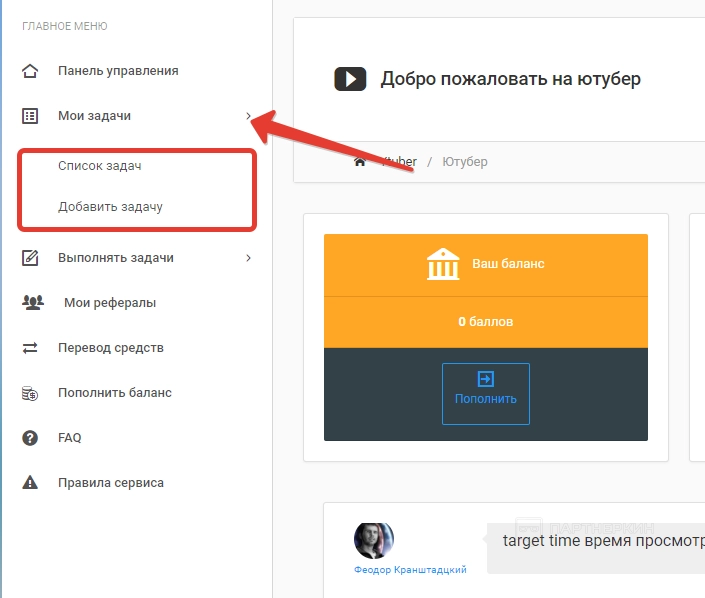This screenshot has height=598, width=705.
Task: Expand the Выполнять задачи submenu arrow
Action: [x=248, y=258]
